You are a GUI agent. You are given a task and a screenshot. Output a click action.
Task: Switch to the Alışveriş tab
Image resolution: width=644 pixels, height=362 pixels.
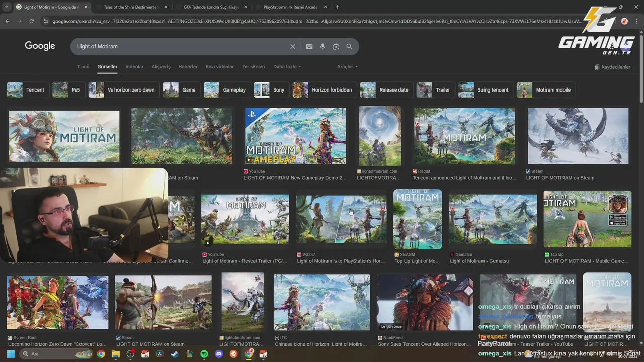pos(161,67)
